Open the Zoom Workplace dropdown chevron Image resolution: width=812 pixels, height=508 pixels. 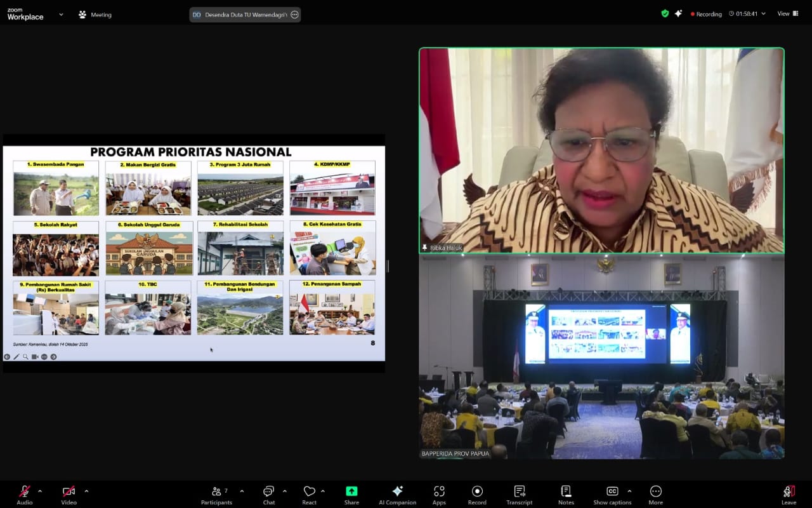pyautogui.click(x=61, y=14)
